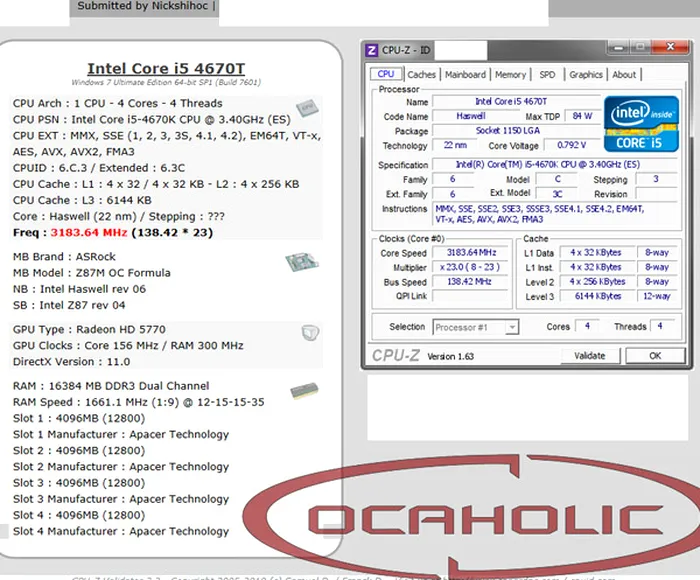Click the red frequency text 3183.64 MHz

(89, 233)
